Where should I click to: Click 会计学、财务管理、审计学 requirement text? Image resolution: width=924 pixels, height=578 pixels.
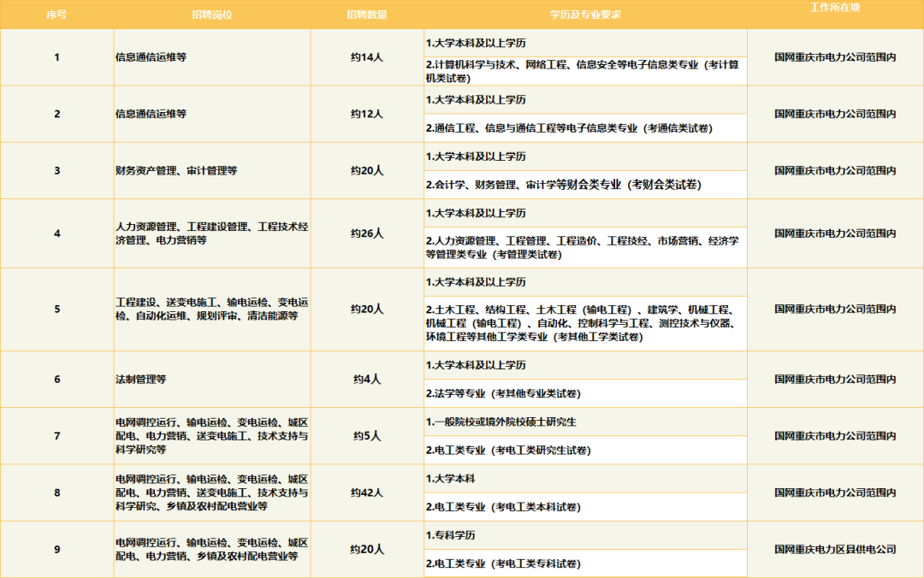(563, 185)
